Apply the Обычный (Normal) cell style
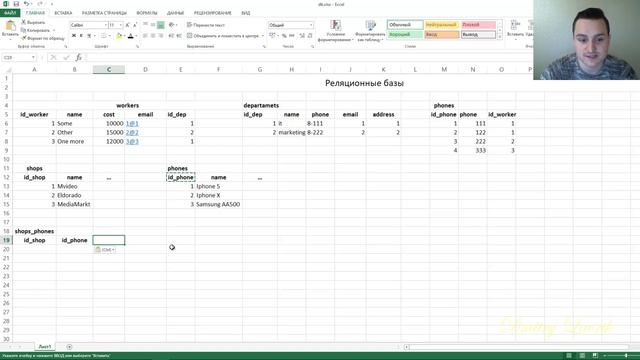 [405, 25]
